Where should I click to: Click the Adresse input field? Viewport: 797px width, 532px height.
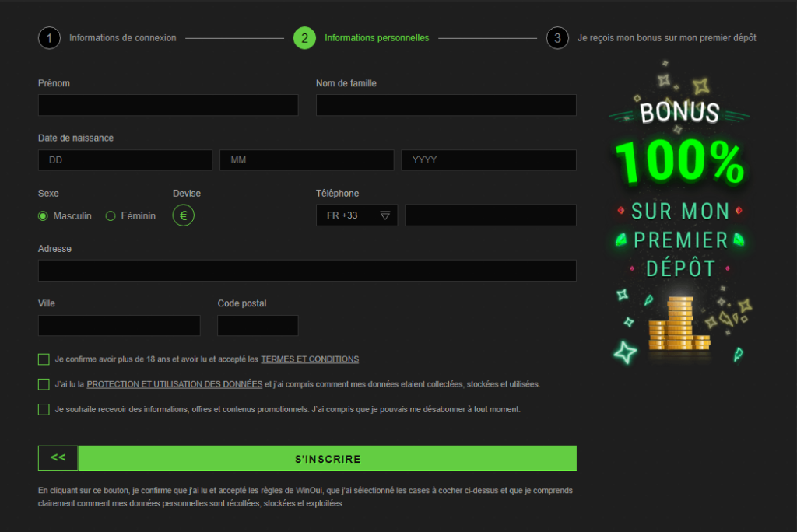tap(307, 271)
